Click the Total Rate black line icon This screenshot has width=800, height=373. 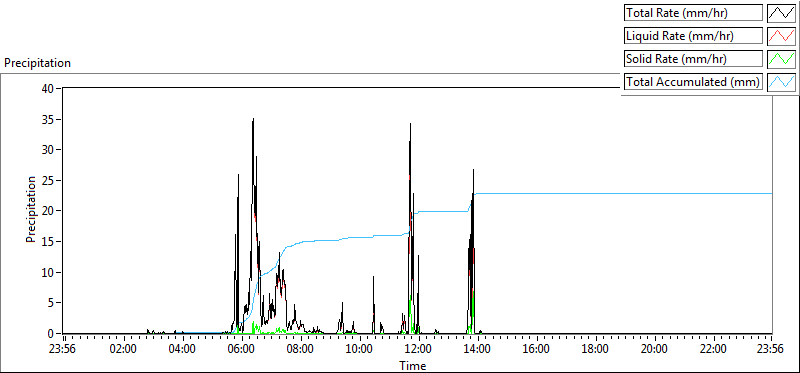(x=781, y=12)
